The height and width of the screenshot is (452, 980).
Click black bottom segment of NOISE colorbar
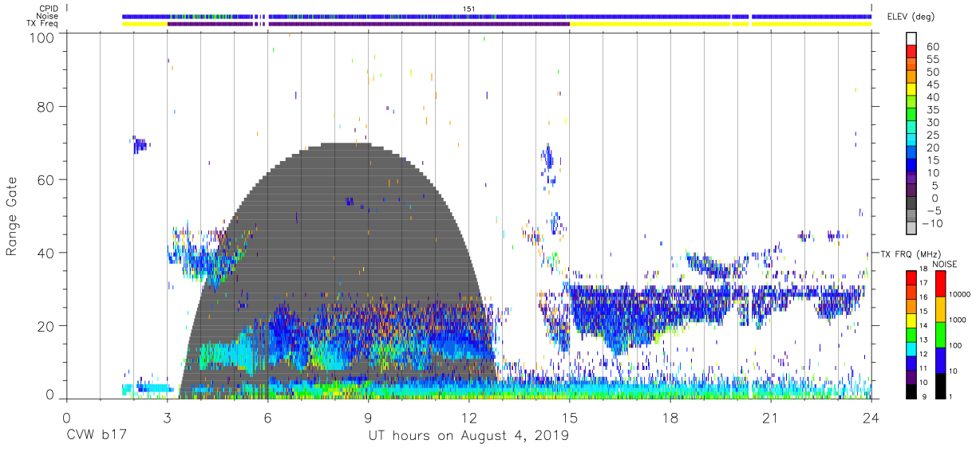(939, 386)
